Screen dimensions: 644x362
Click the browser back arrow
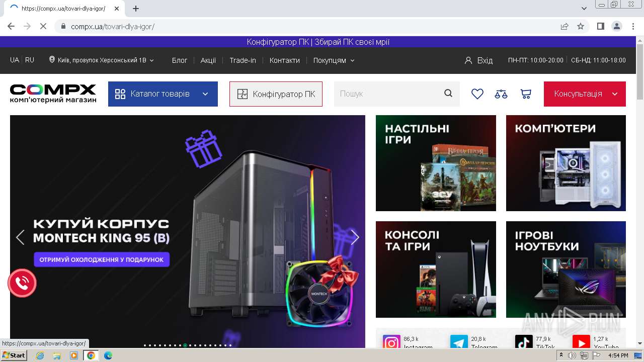click(11, 26)
